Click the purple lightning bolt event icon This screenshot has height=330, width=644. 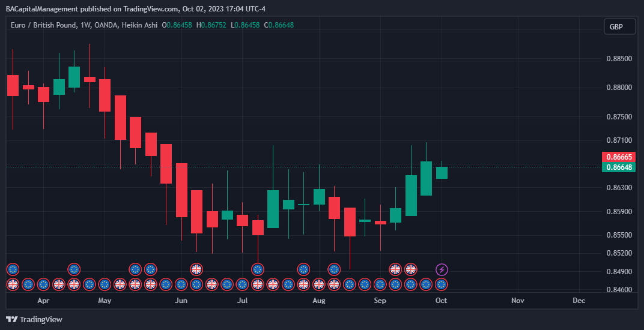[442, 269]
